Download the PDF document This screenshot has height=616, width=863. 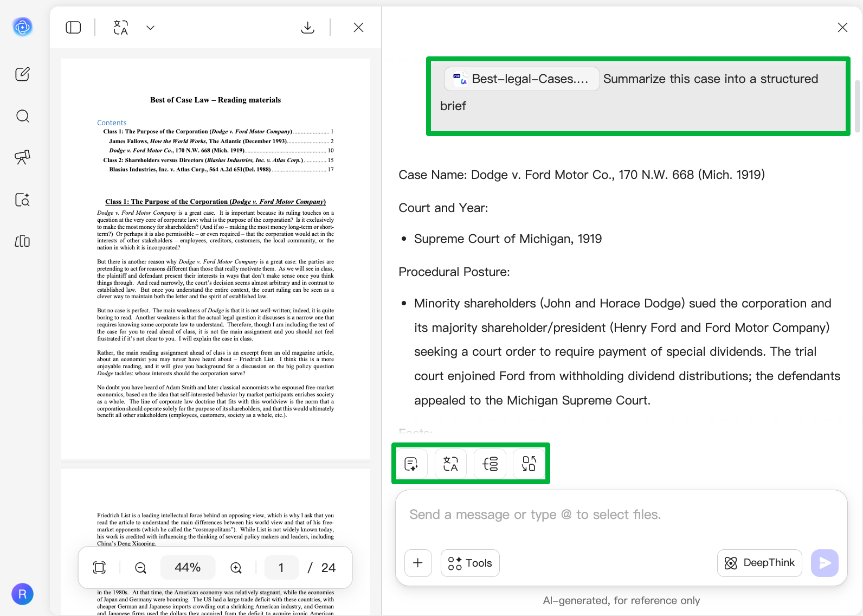tap(307, 27)
